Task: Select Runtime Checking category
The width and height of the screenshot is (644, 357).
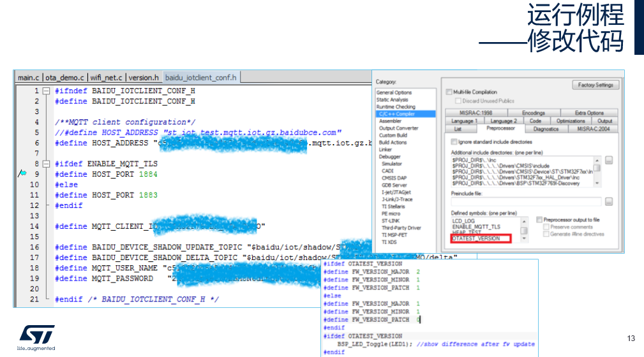Action: (x=396, y=106)
